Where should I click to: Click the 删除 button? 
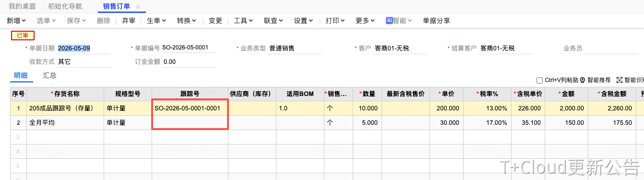[104, 21]
